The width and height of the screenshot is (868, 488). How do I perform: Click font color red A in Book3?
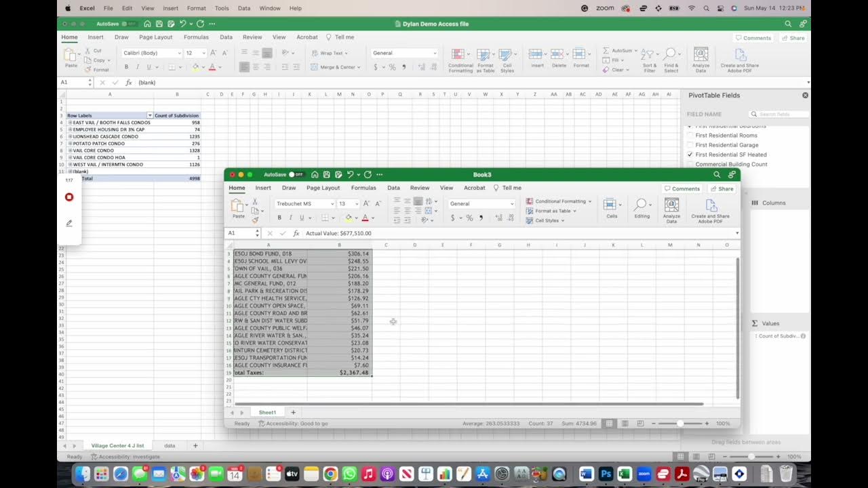(365, 218)
